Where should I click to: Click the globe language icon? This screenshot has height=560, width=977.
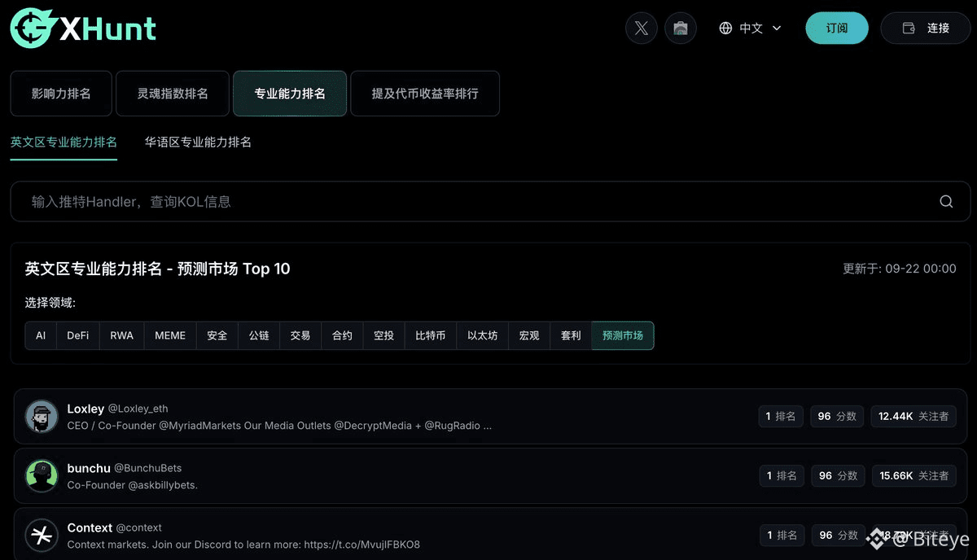725,28
